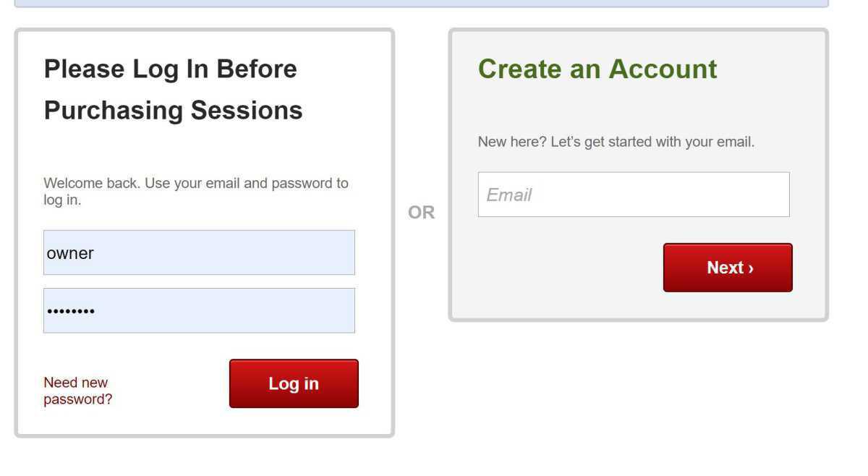Click the word "password?" in the reset link
The width and height of the screenshot is (868, 476).
coord(77,399)
